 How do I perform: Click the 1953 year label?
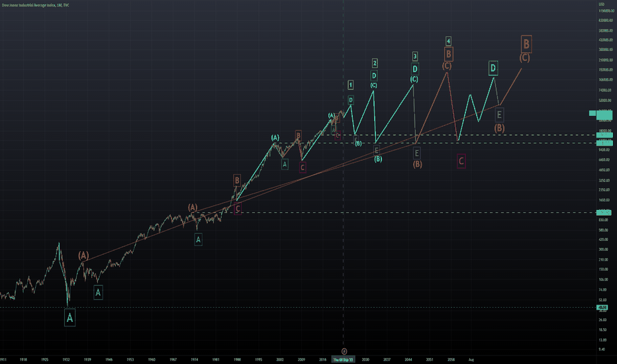[x=130, y=359]
